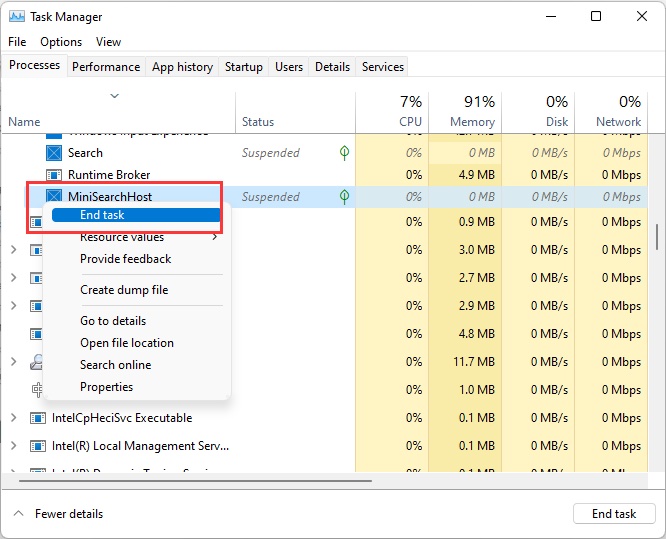Click the 4.9 MB memory value
Screen dimensions: 666x539
tap(477, 175)
